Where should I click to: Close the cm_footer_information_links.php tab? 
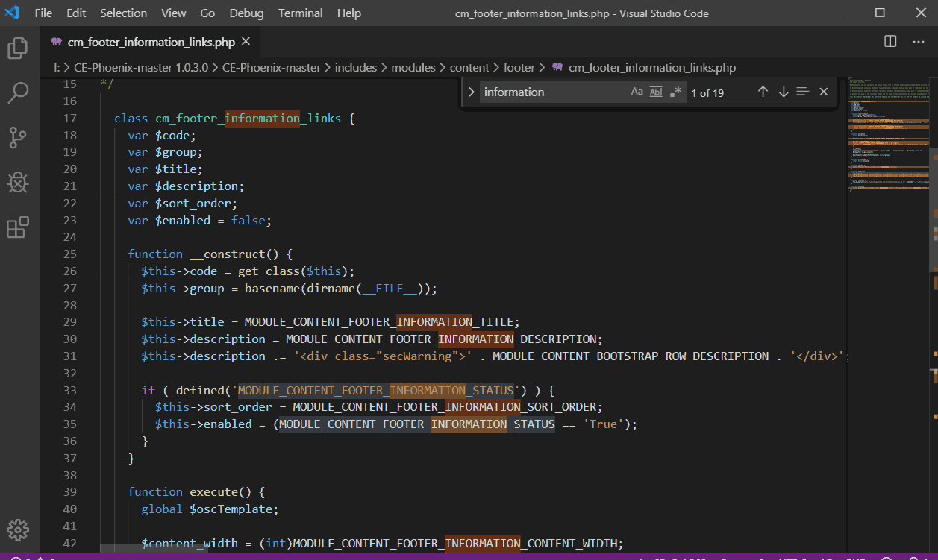point(246,42)
